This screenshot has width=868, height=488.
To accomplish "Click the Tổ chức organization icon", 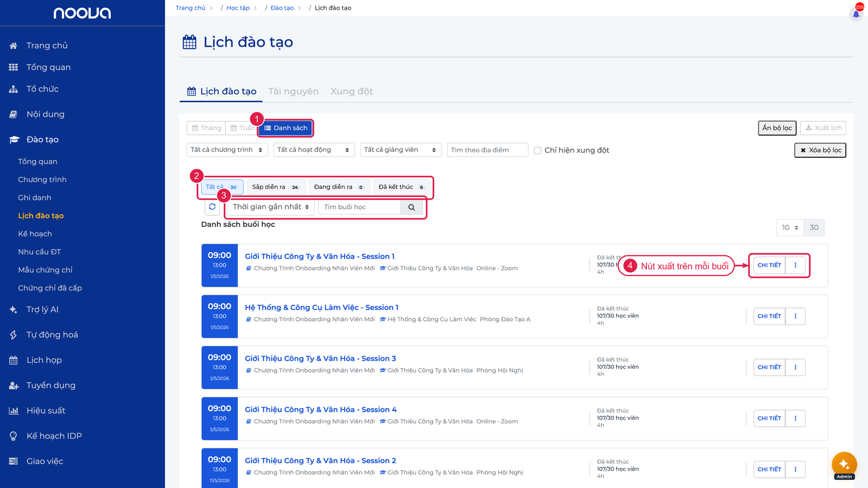I will 14,89.
